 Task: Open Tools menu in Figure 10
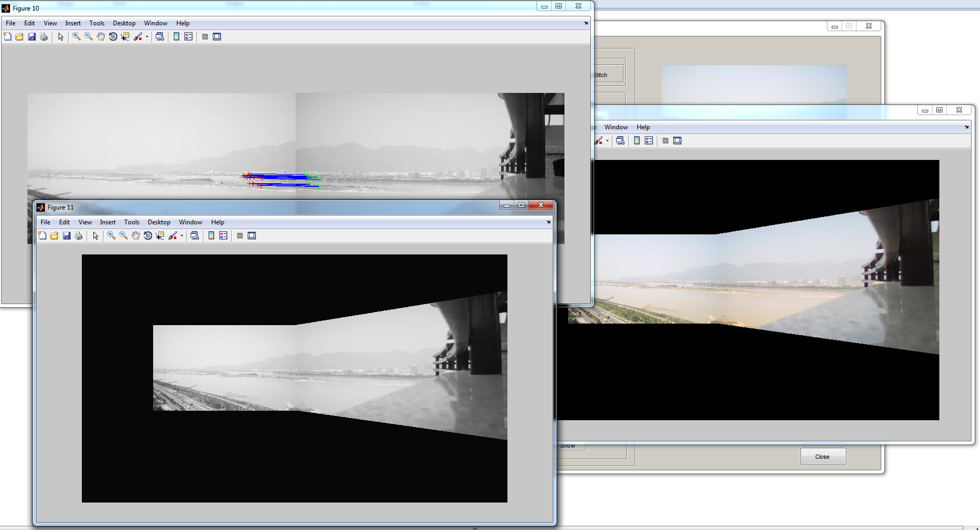[97, 23]
